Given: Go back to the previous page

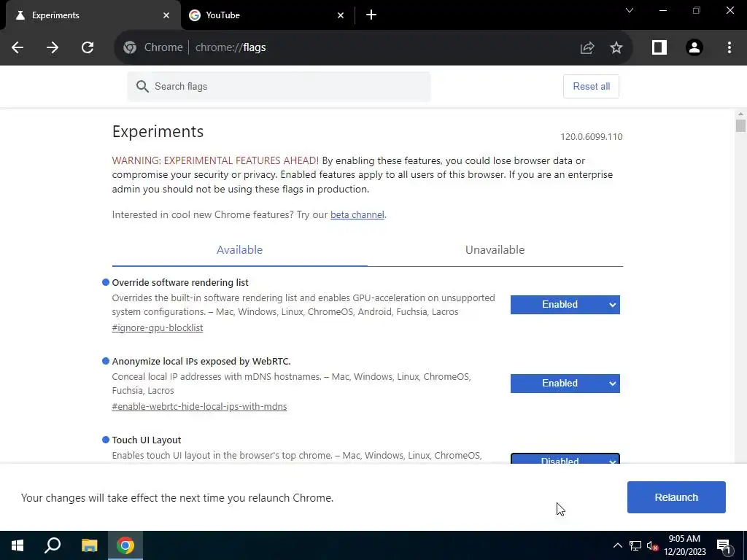Looking at the screenshot, I should pos(18,47).
